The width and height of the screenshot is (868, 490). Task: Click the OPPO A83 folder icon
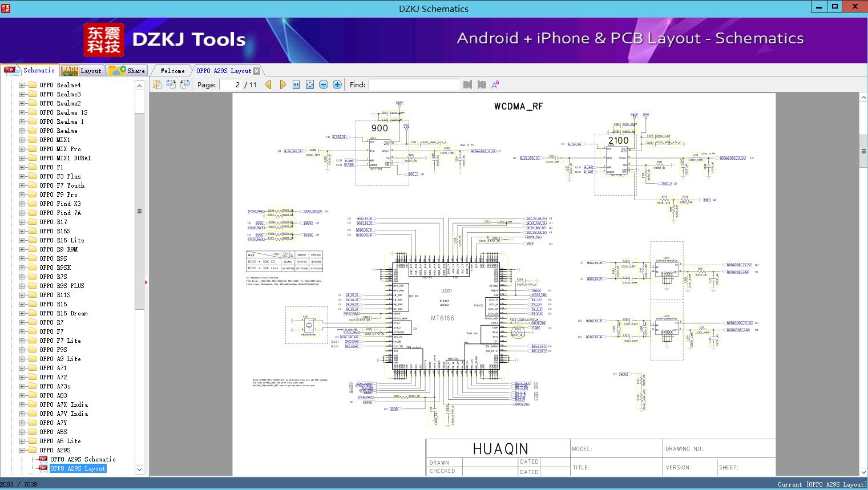click(33, 395)
